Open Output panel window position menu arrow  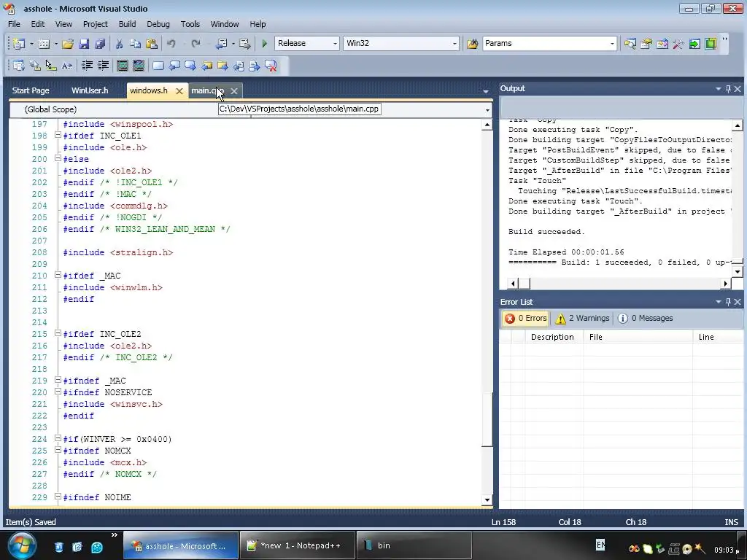point(718,89)
